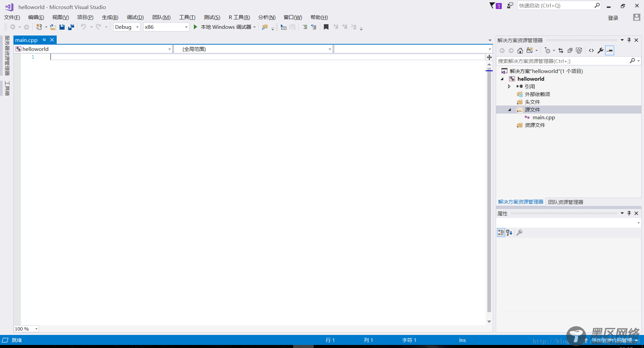Open the 工具(T) menu
Screen dimensions: 644x348
(187, 17)
